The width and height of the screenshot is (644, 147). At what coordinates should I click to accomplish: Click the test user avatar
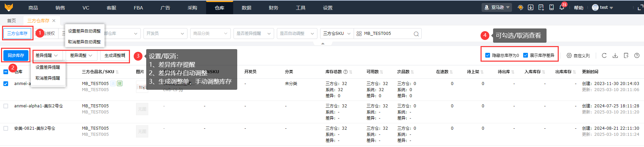click(x=595, y=7)
